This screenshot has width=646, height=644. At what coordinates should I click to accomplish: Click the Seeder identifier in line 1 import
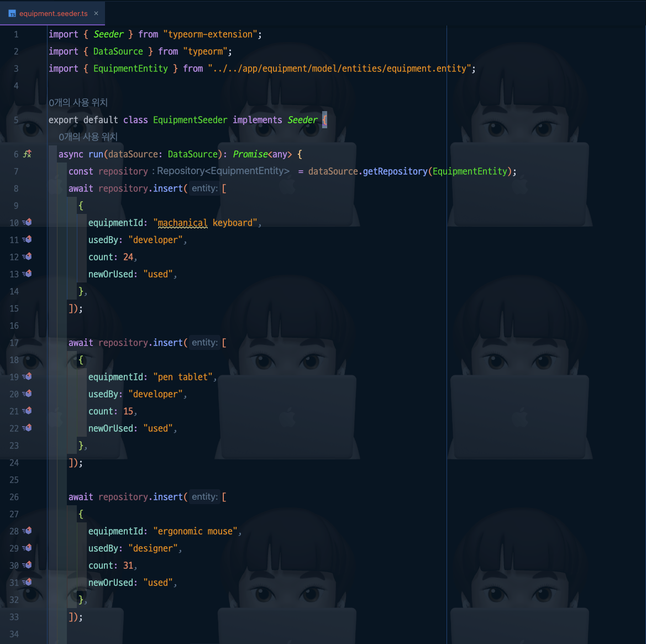click(x=108, y=34)
